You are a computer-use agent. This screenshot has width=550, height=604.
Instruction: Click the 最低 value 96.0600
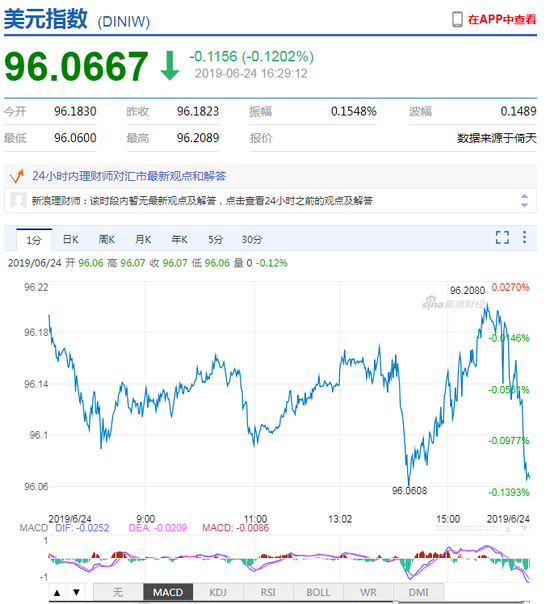(x=75, y=138)
